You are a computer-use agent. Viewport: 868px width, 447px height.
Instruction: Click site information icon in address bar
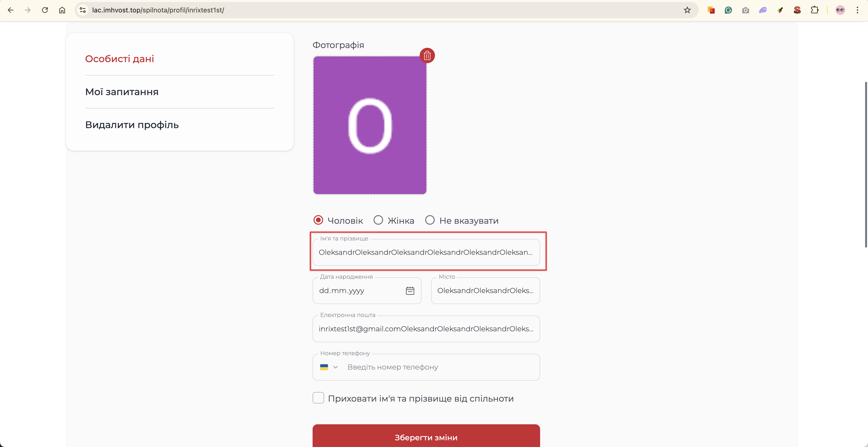[82, 10]
